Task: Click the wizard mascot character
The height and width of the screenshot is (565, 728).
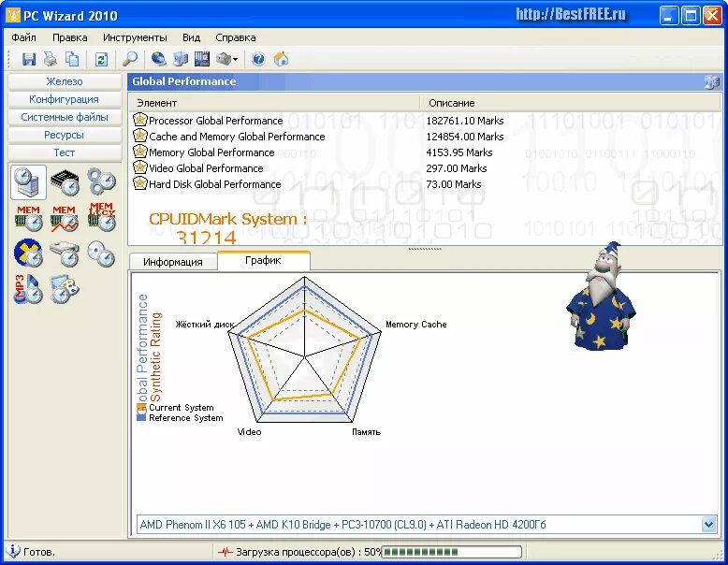Action: tap(601, 296)
